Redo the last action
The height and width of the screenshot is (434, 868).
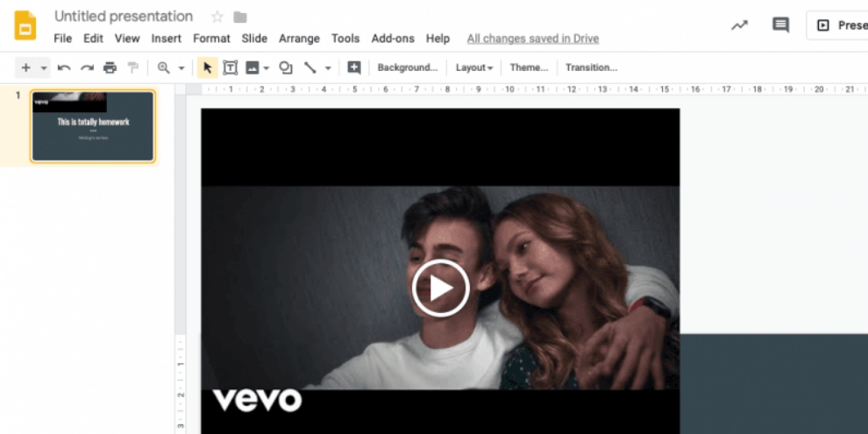click(87, 68)
